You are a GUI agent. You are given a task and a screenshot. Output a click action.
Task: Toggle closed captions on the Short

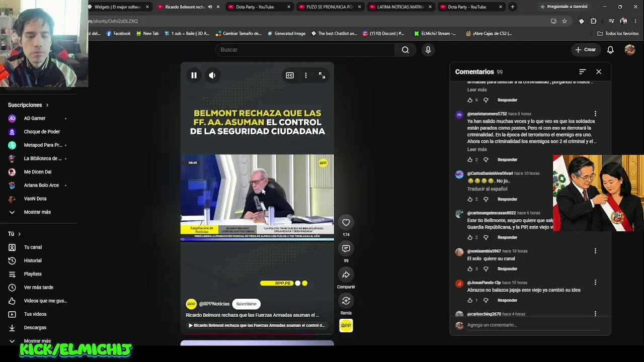coord(290,75)
